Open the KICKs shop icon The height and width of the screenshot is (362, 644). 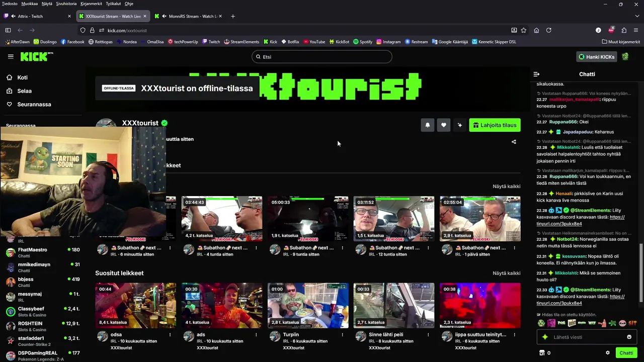pos(542,353)
